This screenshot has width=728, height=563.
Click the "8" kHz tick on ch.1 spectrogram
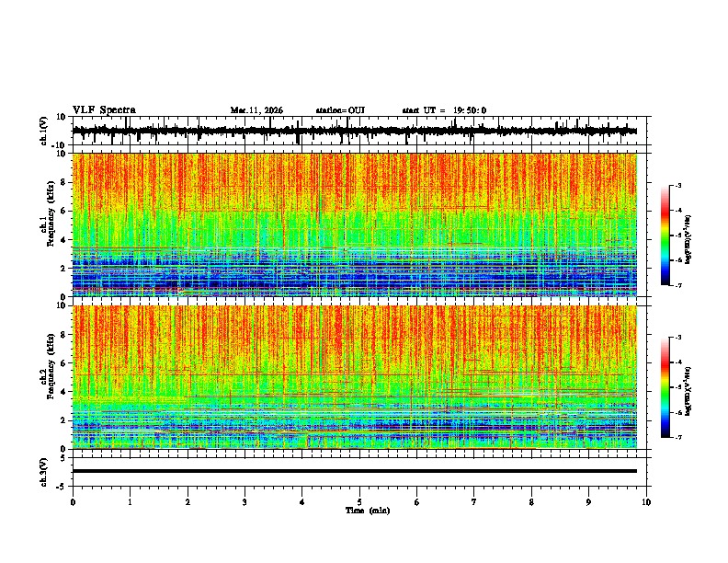coord(63,182)
